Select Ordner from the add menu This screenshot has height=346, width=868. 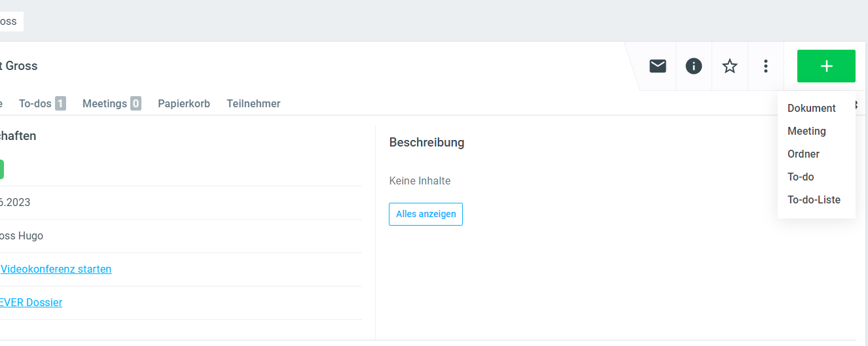(803, 154)
